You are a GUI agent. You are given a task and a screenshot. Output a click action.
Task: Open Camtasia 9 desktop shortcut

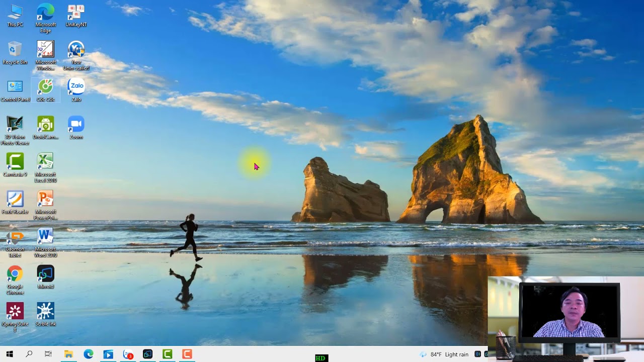pos(15,165)
